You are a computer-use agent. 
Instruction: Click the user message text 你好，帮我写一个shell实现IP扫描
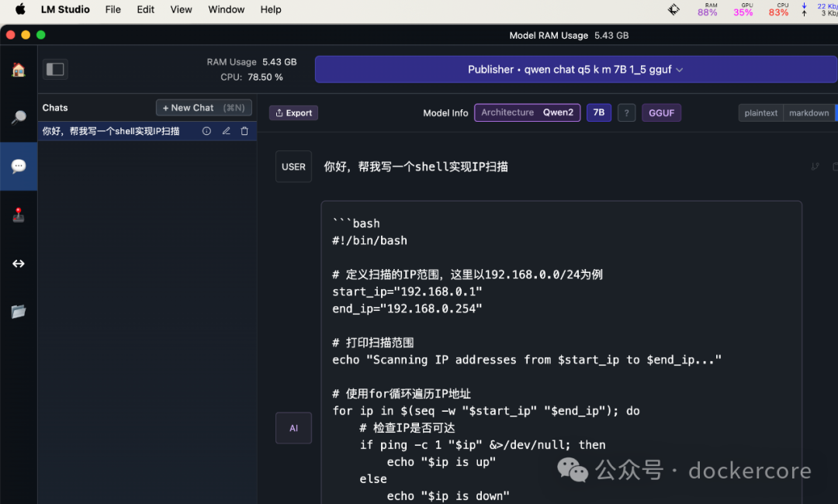click(x=416, y=167)
